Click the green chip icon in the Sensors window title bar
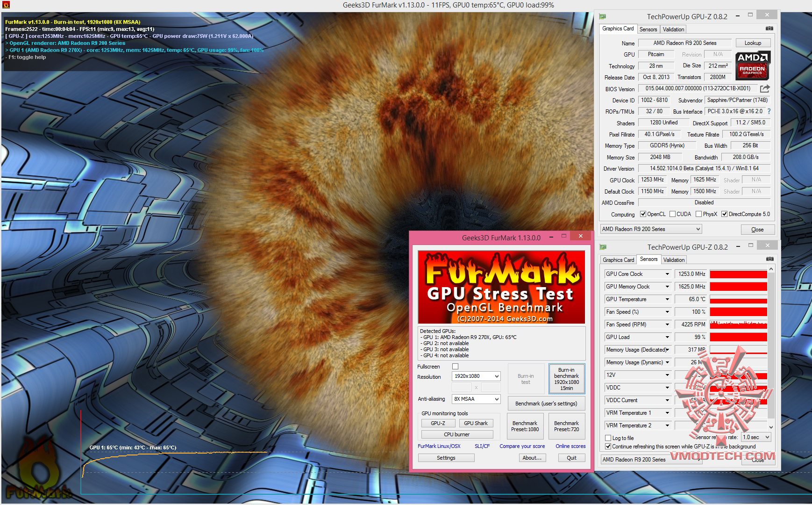The width and height of the screenshot is (812, 505). pos(603,247)
